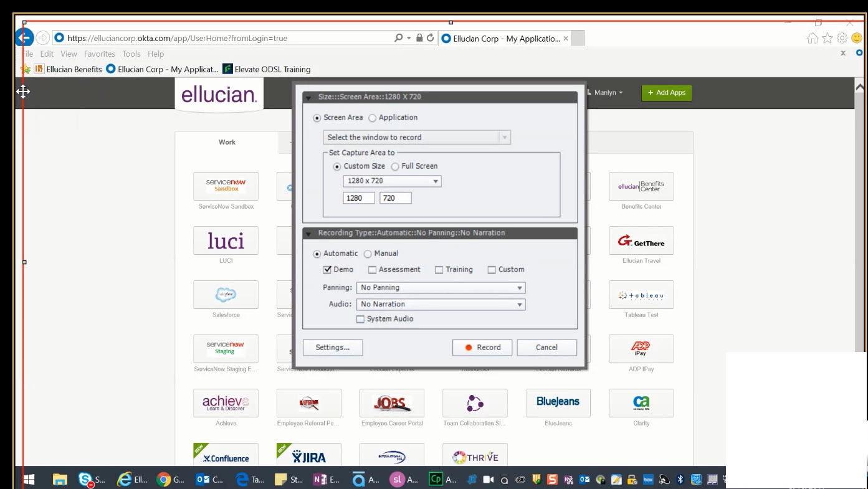The image size is (868, 489).
Task: Click the capture width field showing 1280
Action: tap(359, 198)
